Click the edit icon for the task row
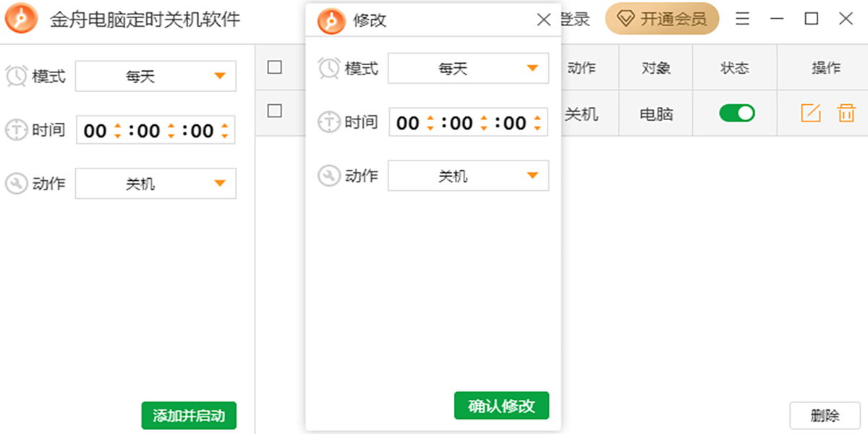Viewport: 868px width, 434px height. (810, 113)
